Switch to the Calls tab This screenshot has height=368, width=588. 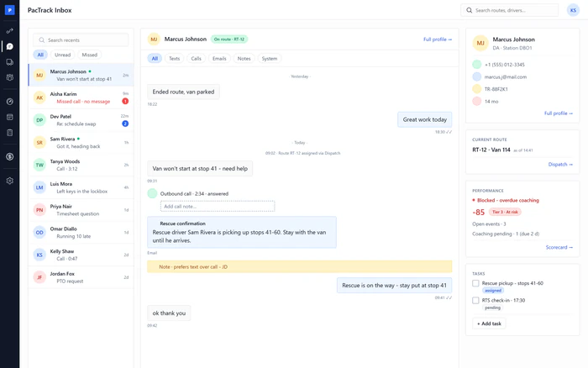[196, 59]
